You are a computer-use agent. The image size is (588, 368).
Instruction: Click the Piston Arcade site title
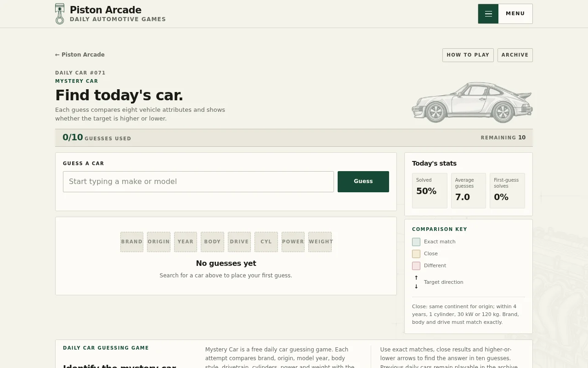pos(106,10)
